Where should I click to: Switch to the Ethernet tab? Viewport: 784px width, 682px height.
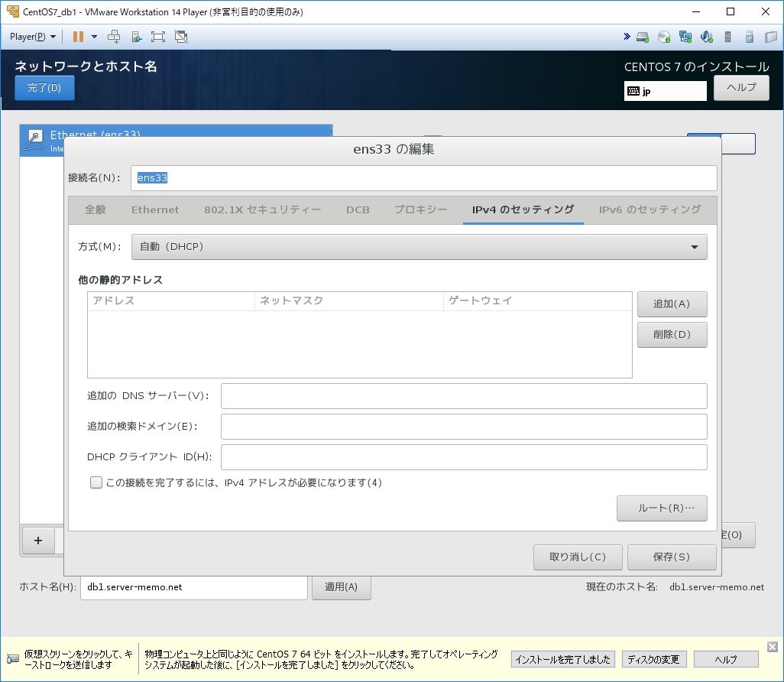point(155,209)
